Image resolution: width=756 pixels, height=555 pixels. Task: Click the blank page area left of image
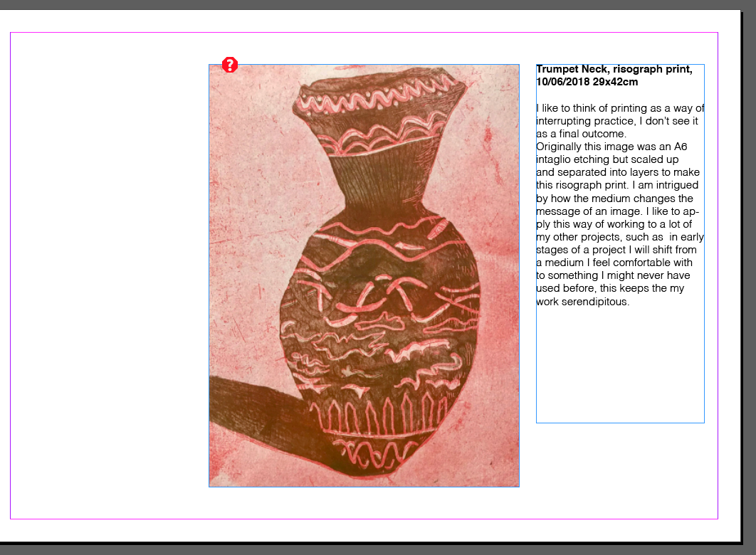pos(110,275)
